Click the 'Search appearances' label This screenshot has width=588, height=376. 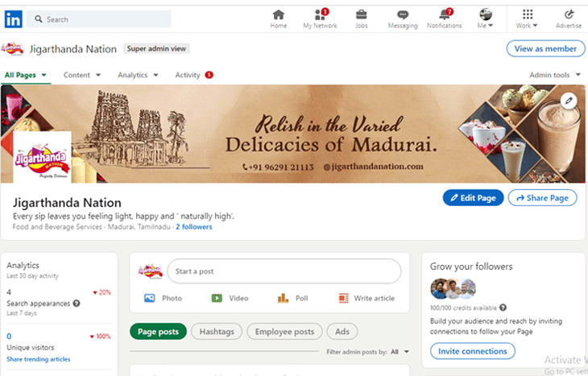click(38, 304)
